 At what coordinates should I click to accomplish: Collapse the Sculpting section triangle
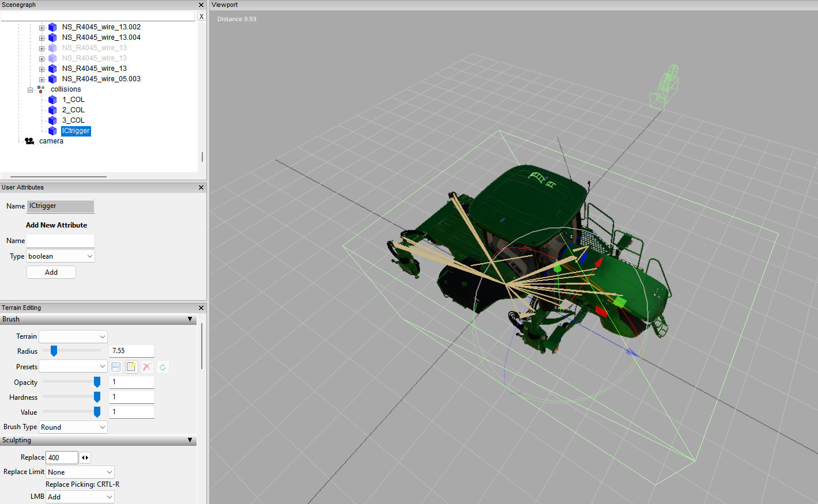pyautogui.click(x=190, y=440)
